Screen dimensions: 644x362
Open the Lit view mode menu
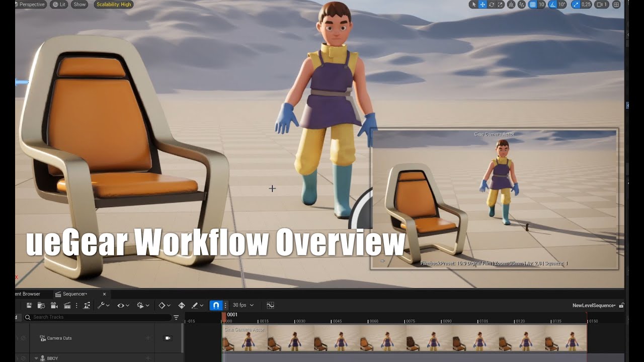[x=59, y=5]
